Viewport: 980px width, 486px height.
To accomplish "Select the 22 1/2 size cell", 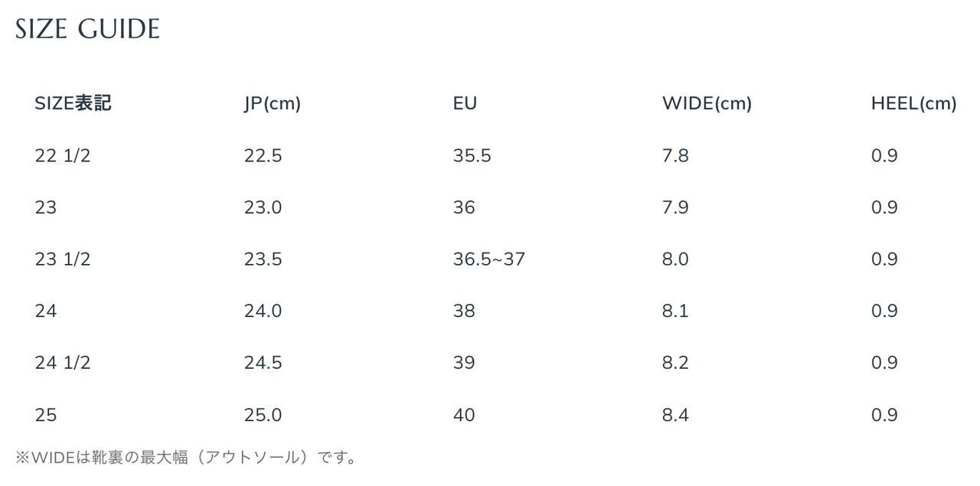I will click(63, 155).
